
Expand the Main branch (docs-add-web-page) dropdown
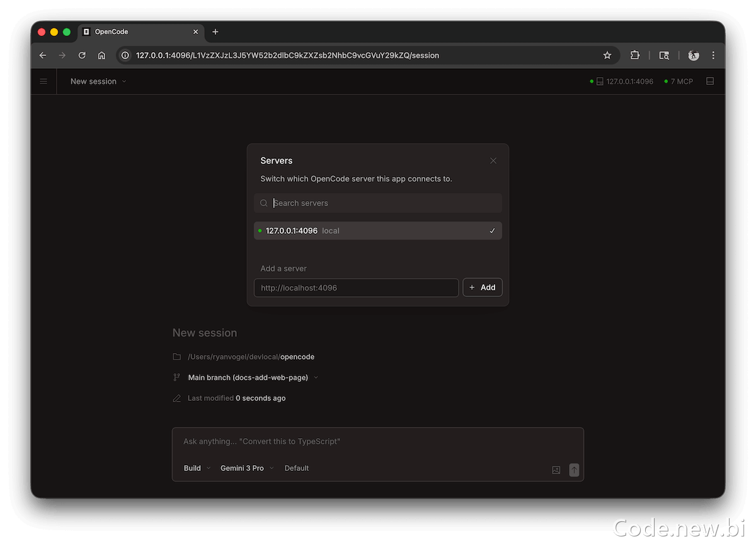point(253,378)
